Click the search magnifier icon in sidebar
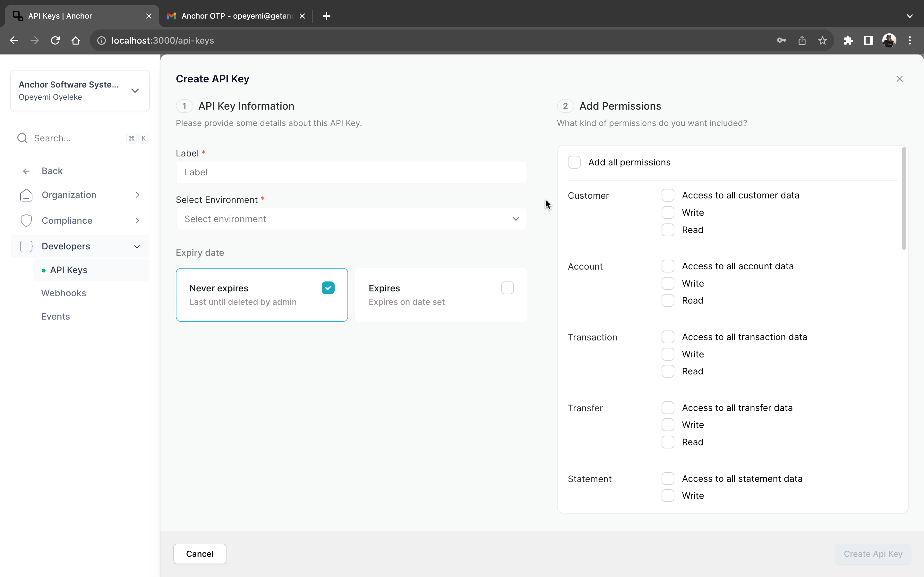The image size is (924, 577). [x=22, y=138]
